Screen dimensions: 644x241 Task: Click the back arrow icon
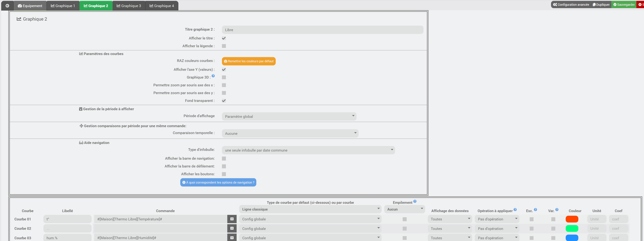coord(7,6)
